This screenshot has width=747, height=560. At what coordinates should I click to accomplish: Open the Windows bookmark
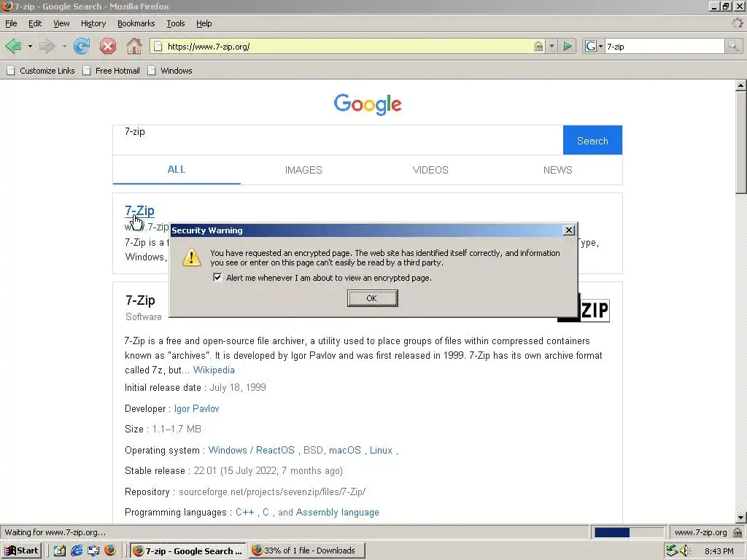coord(170,71)
